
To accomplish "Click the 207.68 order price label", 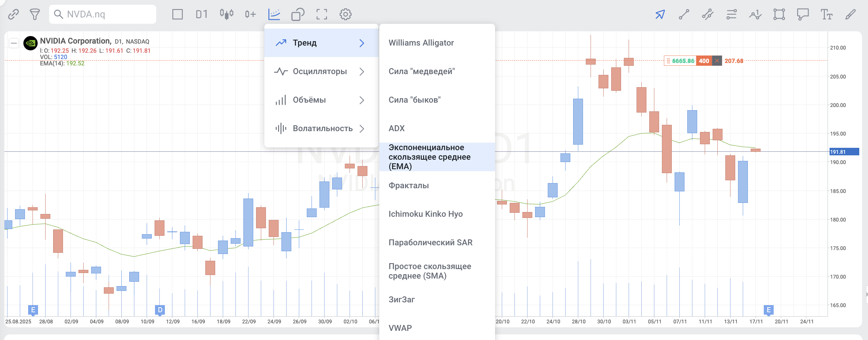I will pos(734,61).
